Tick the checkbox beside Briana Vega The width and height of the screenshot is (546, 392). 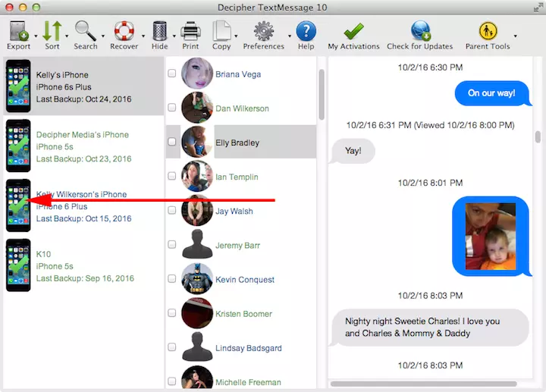coord(172,74)
